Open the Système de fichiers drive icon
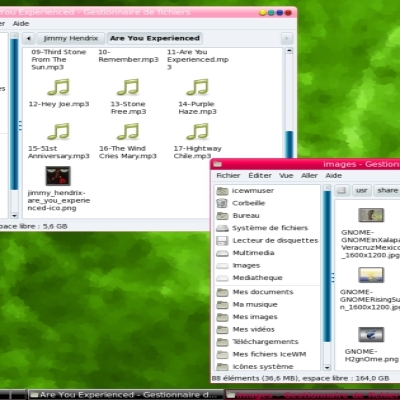400x400 pixels. pyautogui.click(x=222, y=228)
